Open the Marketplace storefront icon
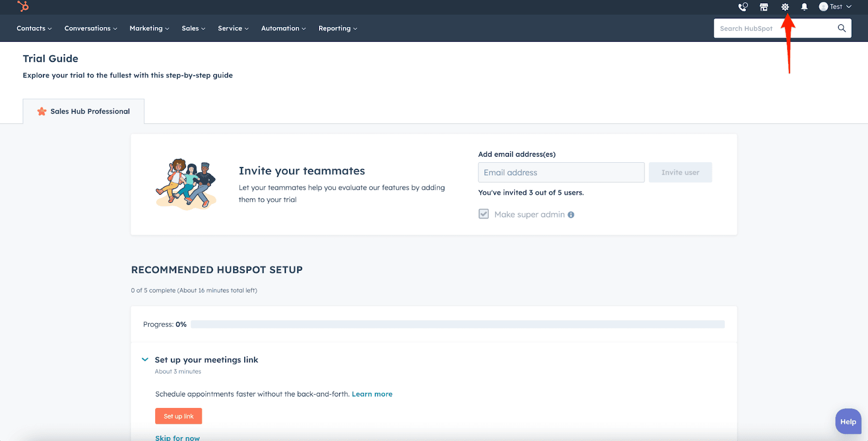This screenshot has height=441, width=868. (764, 7)
